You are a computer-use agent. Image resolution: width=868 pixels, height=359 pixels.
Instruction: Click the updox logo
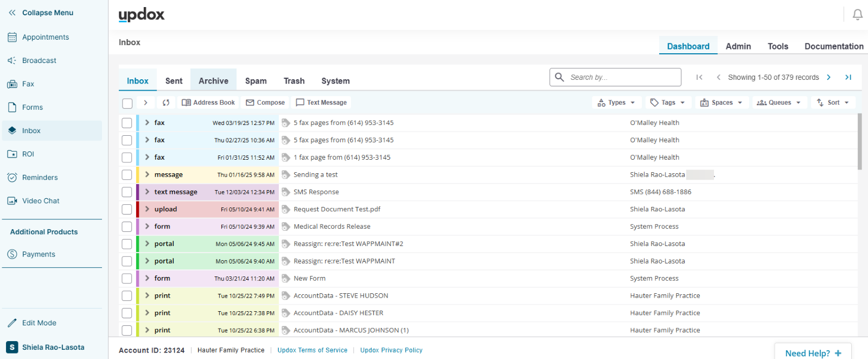tap(142, 15)
